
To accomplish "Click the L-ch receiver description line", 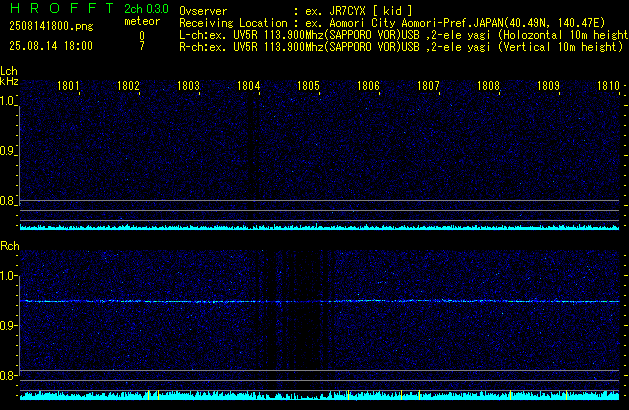I will pyautogui.click(x=404, y=35).
